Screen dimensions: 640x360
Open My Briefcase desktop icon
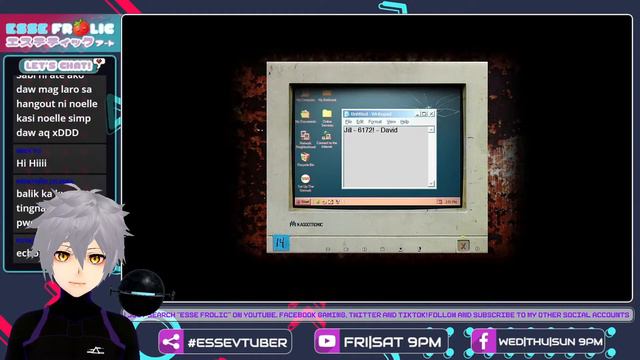coord(327,96)
